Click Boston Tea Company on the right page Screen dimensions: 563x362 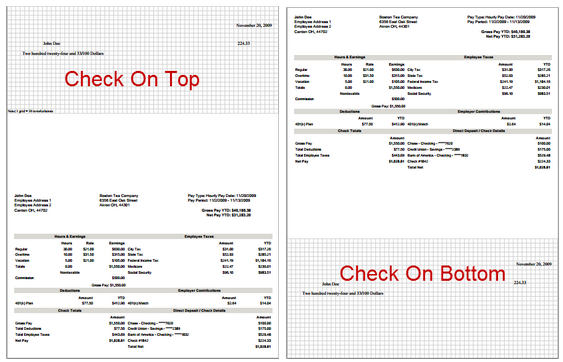point(399,17)
